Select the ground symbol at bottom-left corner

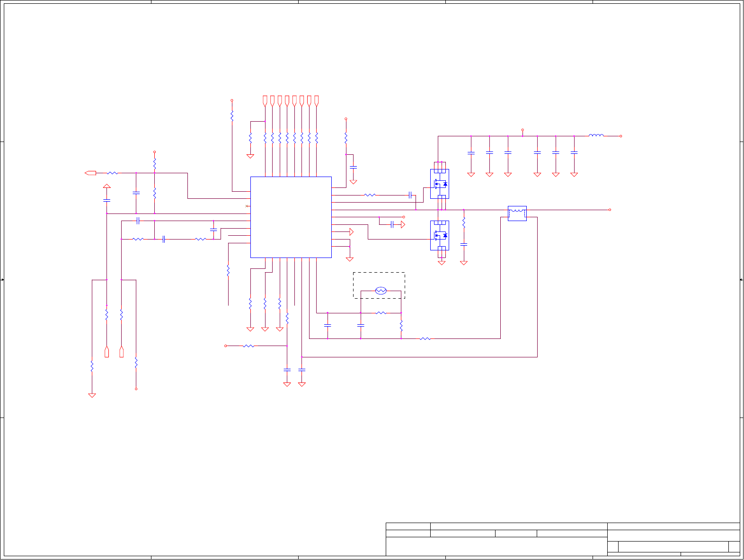pyautogui.click(x=92, y=395)
